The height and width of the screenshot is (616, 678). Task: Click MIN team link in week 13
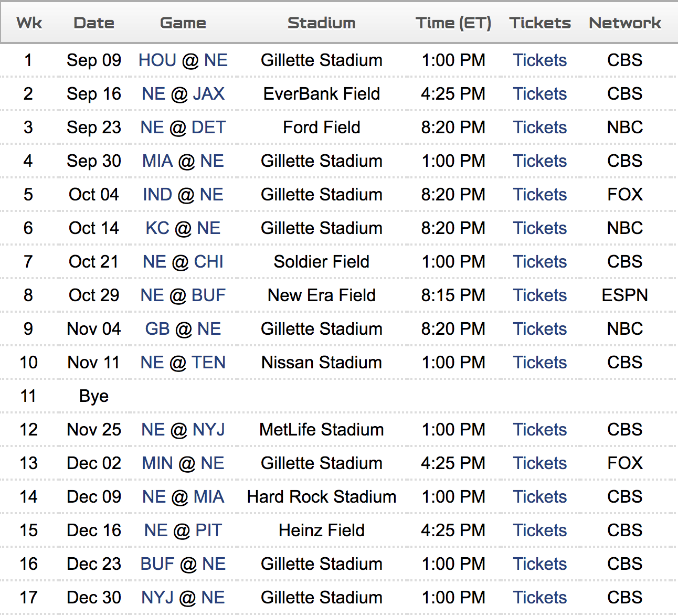[157, 463]
